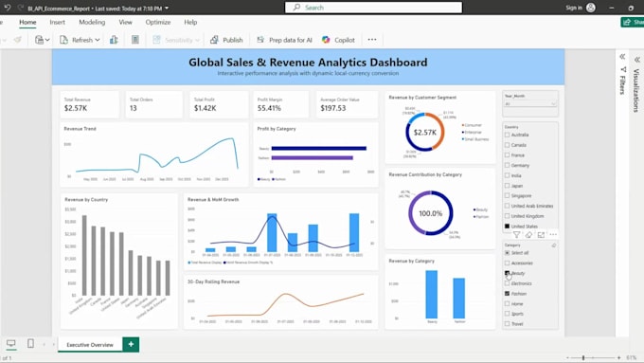
Task: Open the slicer more options ellipsis
Action: 553,235
